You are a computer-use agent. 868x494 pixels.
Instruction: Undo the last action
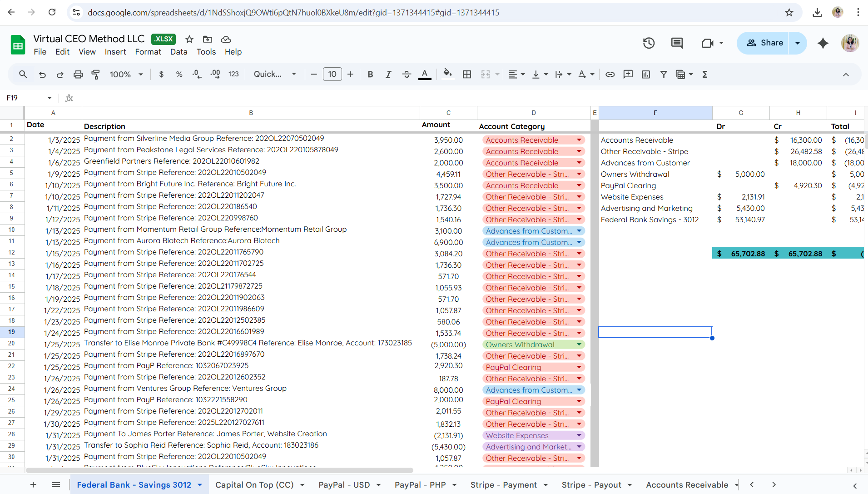point(42,74)
